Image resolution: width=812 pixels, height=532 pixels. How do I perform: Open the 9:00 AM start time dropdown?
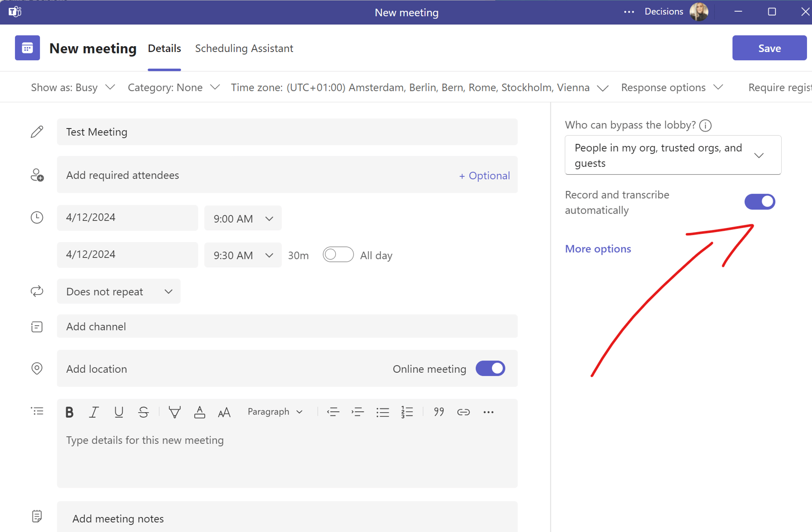click(x=243, y=218)
